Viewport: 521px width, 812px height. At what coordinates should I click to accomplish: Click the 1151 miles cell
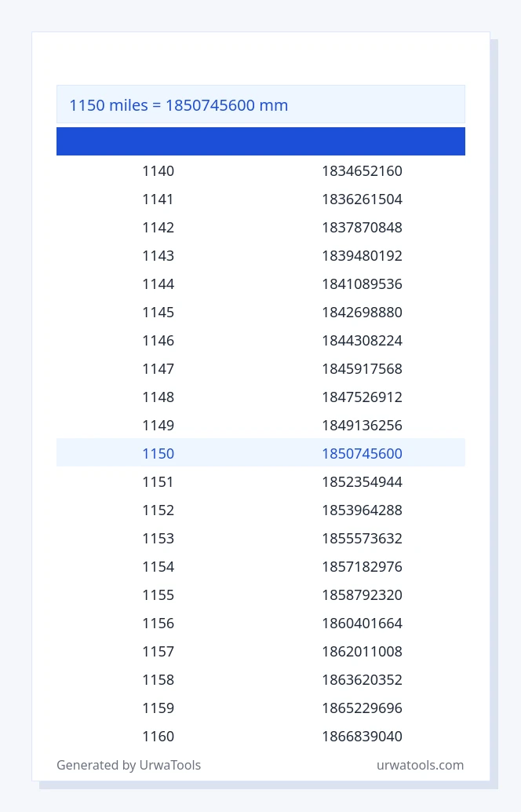[158, 481]
